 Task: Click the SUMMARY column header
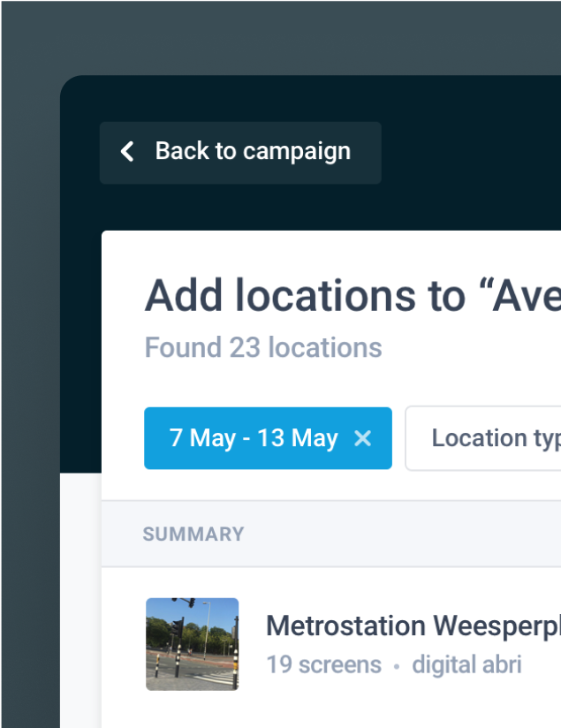(x=193, y=535)
